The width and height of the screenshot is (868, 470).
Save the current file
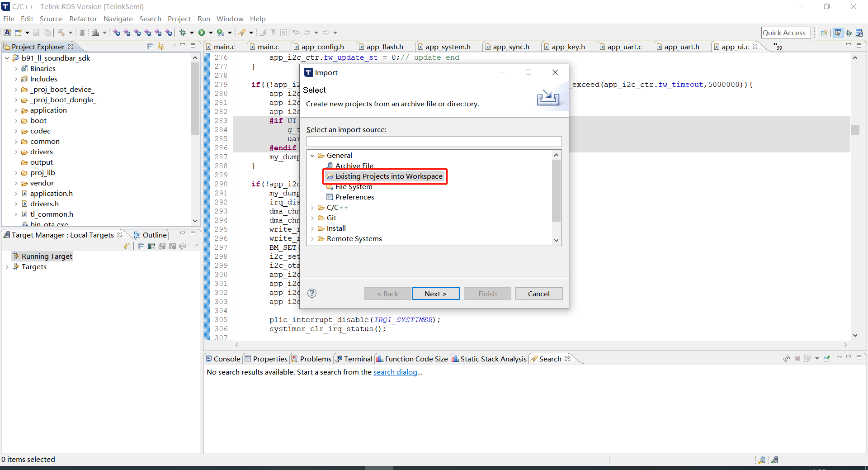(x=36, y=32)
